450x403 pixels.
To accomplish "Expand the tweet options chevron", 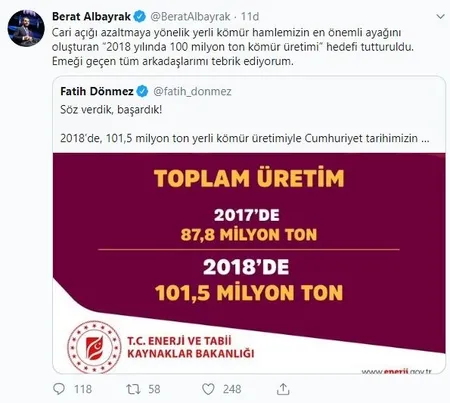I will [x=441, y=17].
